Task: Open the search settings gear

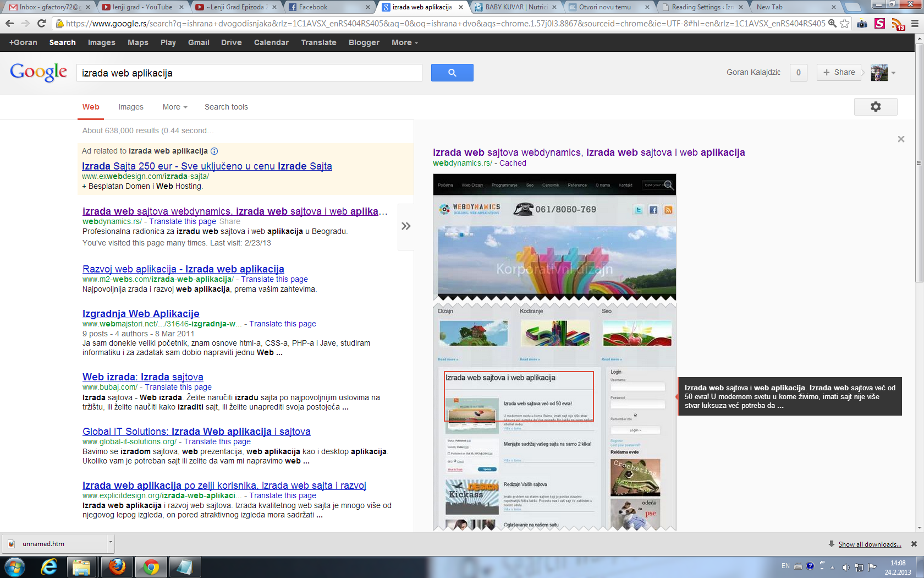Action: (x=876, y=107)
